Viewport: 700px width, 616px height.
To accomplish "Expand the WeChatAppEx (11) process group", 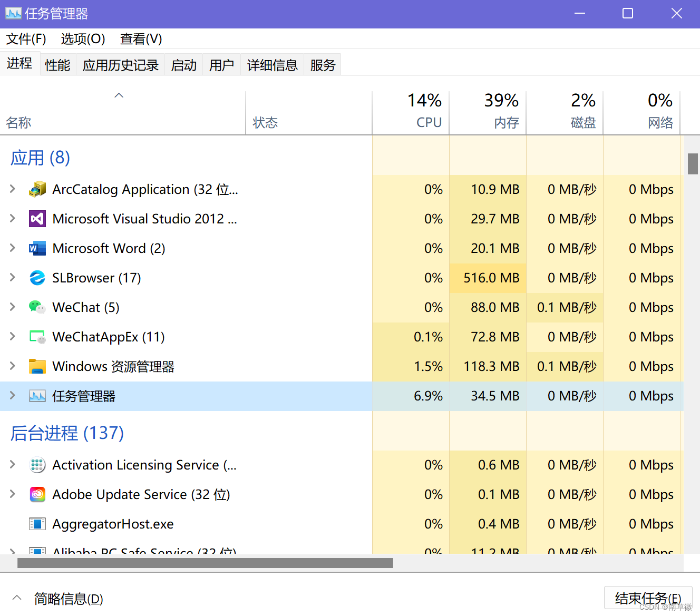I will 13,336.
